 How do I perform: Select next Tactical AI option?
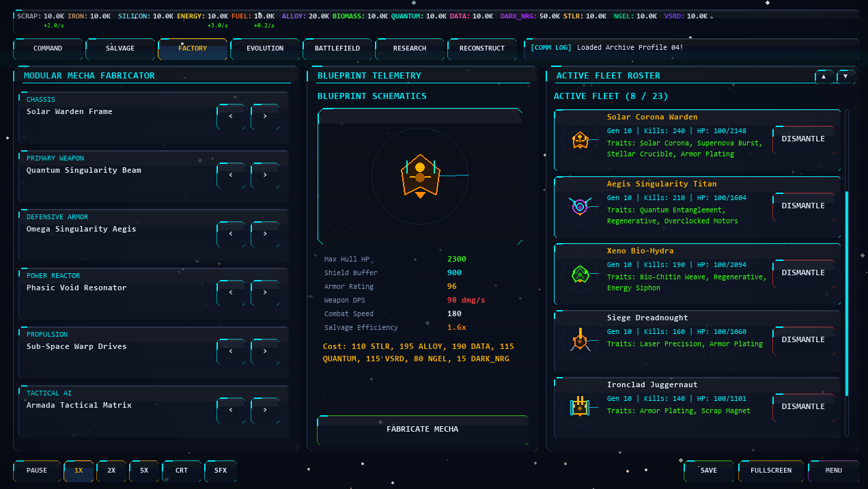click(265, 410)
